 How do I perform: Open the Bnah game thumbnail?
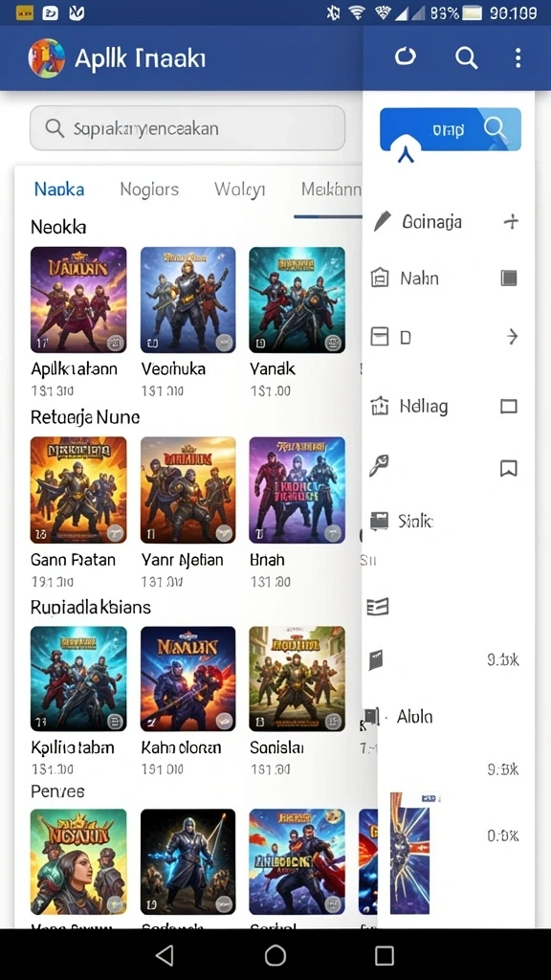(298, 490)
